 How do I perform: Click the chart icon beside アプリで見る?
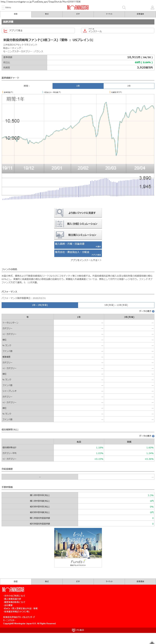pos(6,31)
